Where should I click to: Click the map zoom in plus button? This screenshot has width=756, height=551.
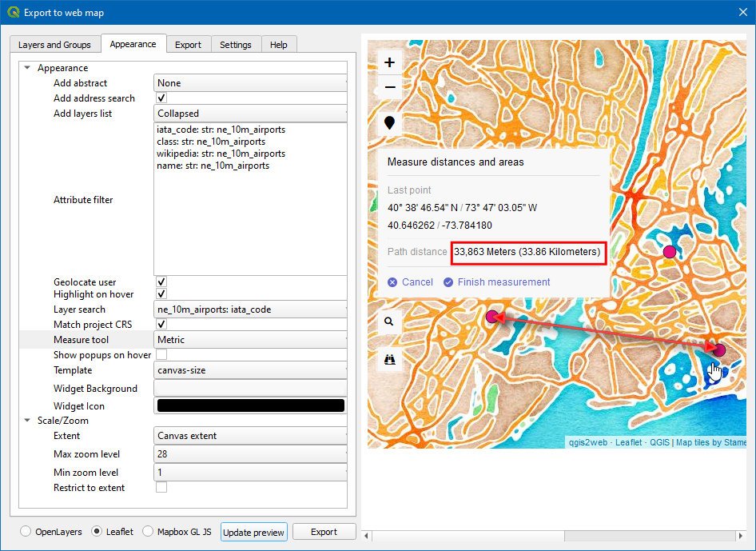(389, 62)
